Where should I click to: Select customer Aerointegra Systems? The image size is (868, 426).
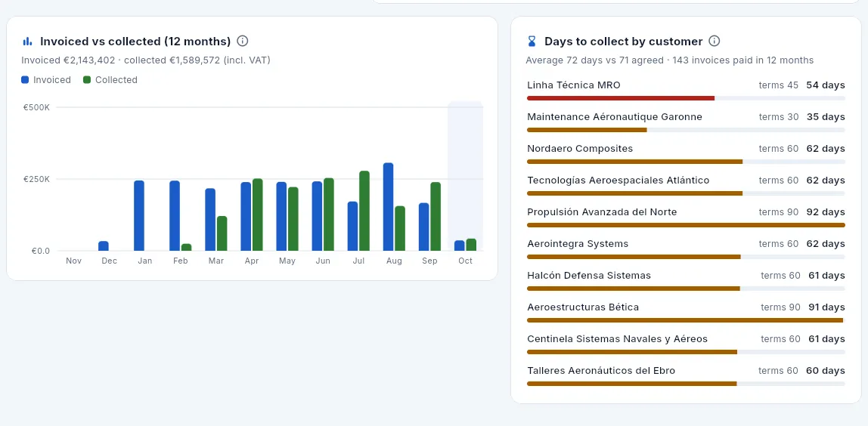[578, 243]
